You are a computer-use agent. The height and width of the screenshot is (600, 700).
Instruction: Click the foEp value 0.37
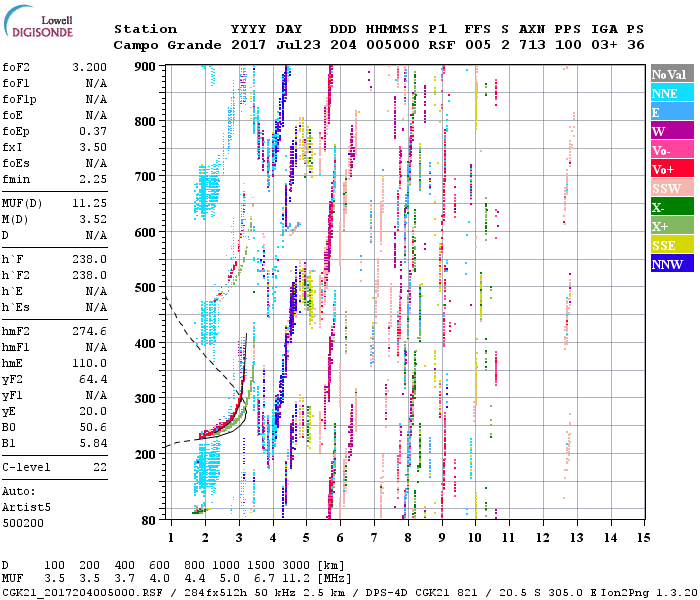coord(93,131)
